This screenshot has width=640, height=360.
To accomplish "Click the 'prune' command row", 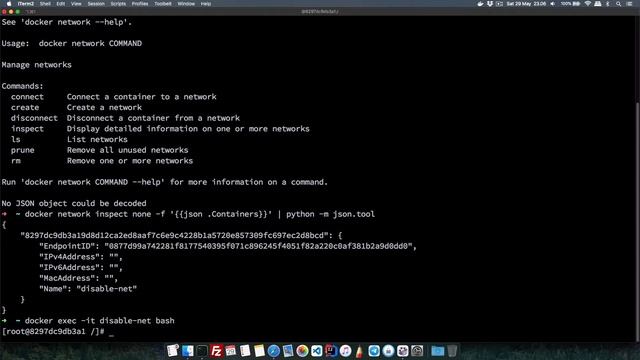I will click(100, 150).
